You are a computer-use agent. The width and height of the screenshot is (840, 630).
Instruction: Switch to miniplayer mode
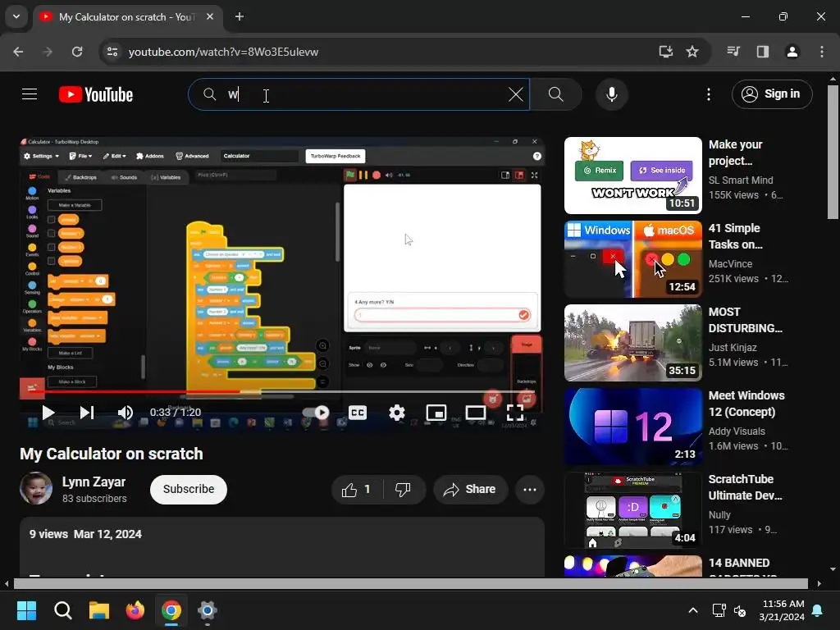pos(436,413)
